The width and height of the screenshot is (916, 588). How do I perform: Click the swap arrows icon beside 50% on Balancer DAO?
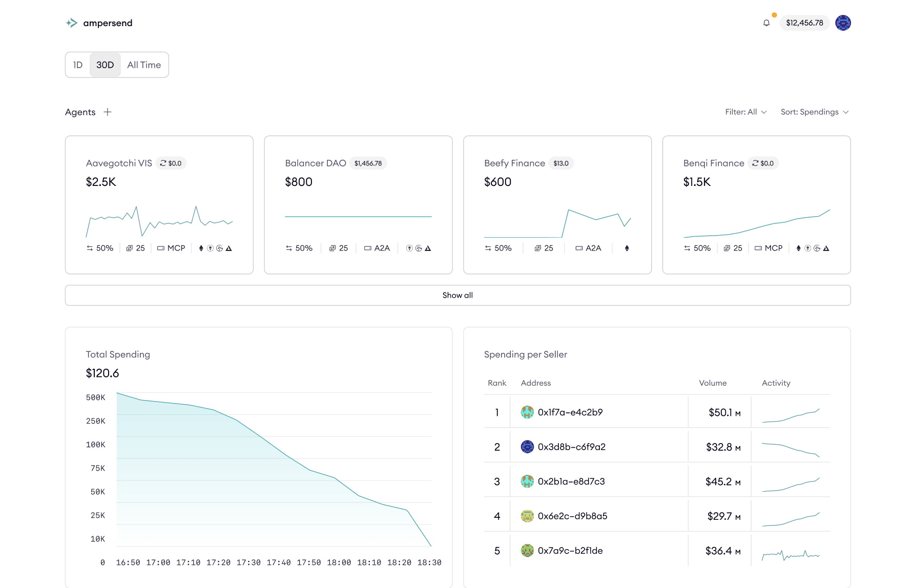click(x=288, y=248)
